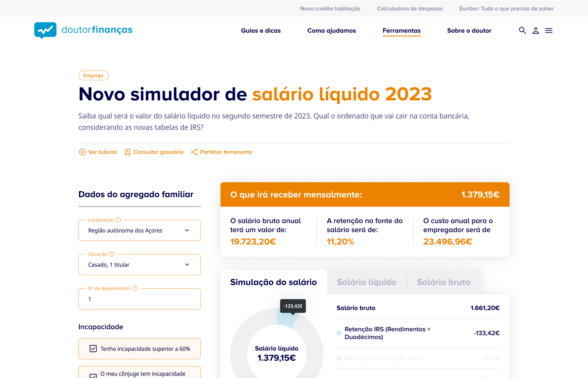Viewport: 588px width, 378px height.
Task: Click the Partilhar ferramenta share icon
Action: click(x=194, y=152)
